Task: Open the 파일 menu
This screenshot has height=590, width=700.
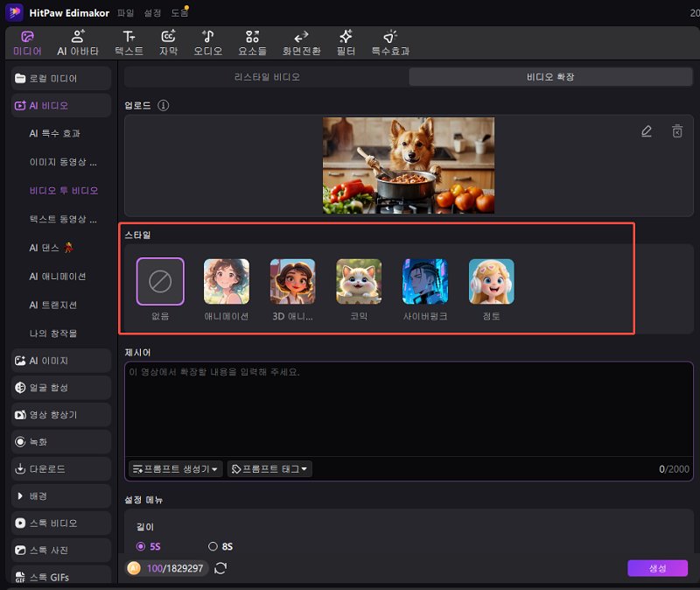Action: (125, 13)
